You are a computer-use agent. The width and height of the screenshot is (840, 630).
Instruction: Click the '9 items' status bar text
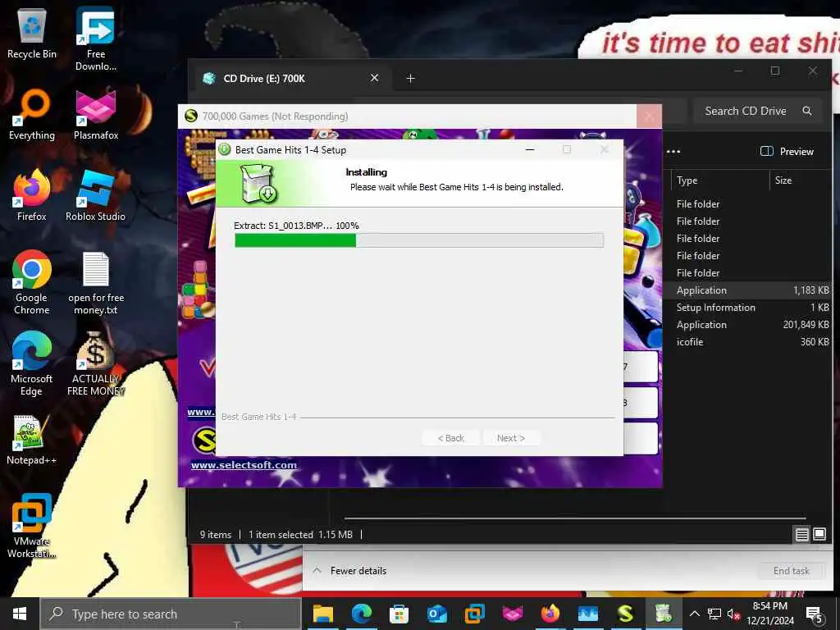(x=216, y=535)
